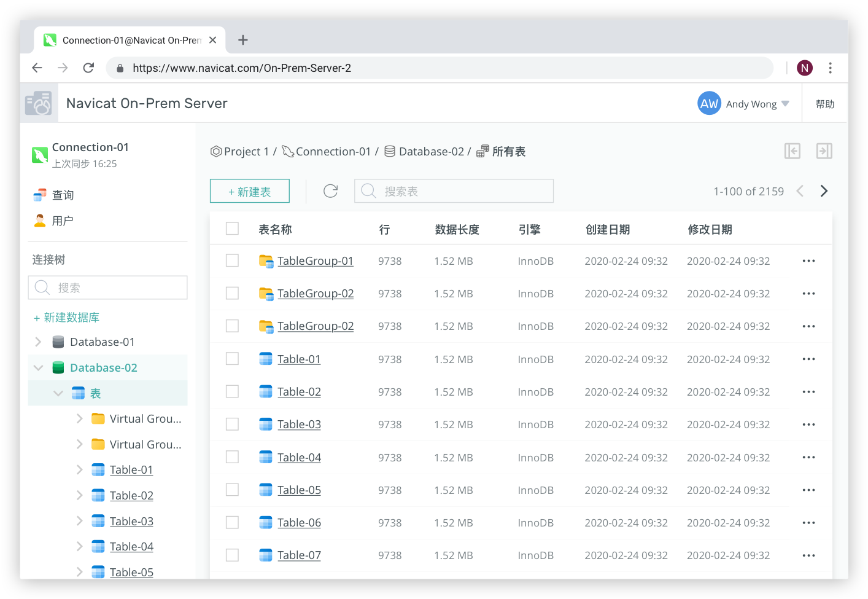Check the Table-05 row checkbox

coord(232,490)
